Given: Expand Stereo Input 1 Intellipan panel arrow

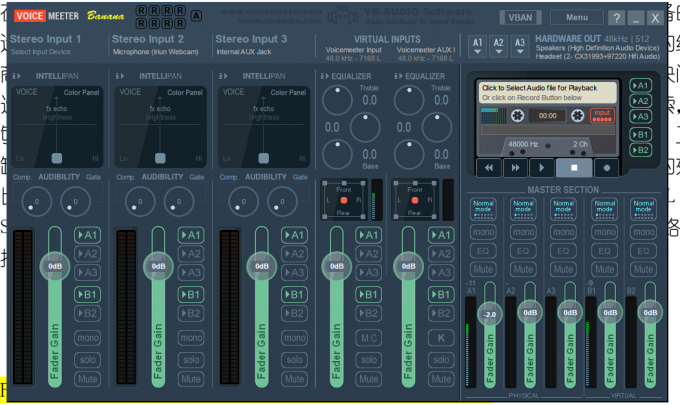Looking at the screenshot, I should click(16, 76).
